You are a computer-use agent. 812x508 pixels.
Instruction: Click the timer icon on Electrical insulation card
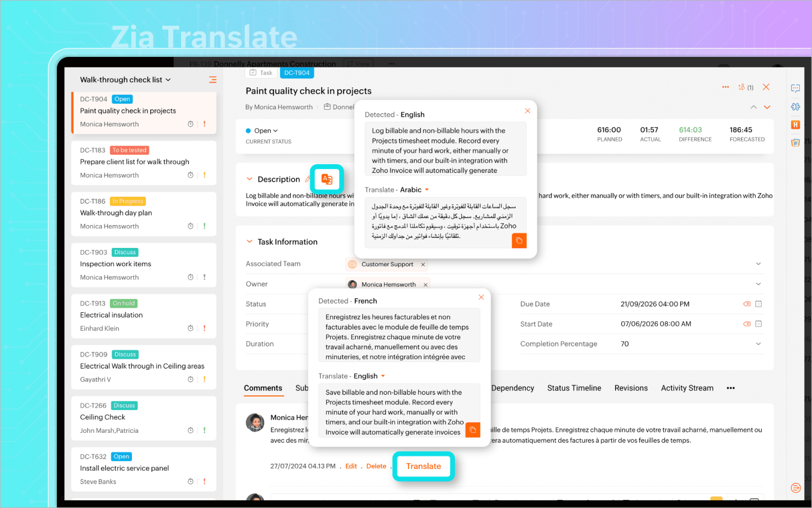coord(190,328)
